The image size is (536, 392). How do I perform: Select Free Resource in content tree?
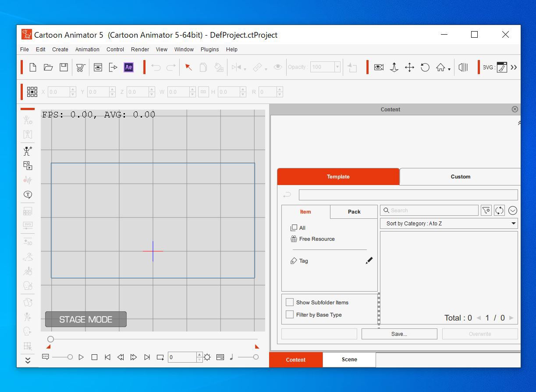pos(312,239)
